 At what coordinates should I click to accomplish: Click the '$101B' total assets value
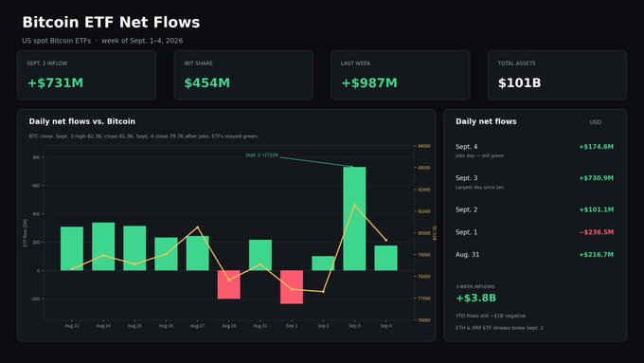(520, 83)
